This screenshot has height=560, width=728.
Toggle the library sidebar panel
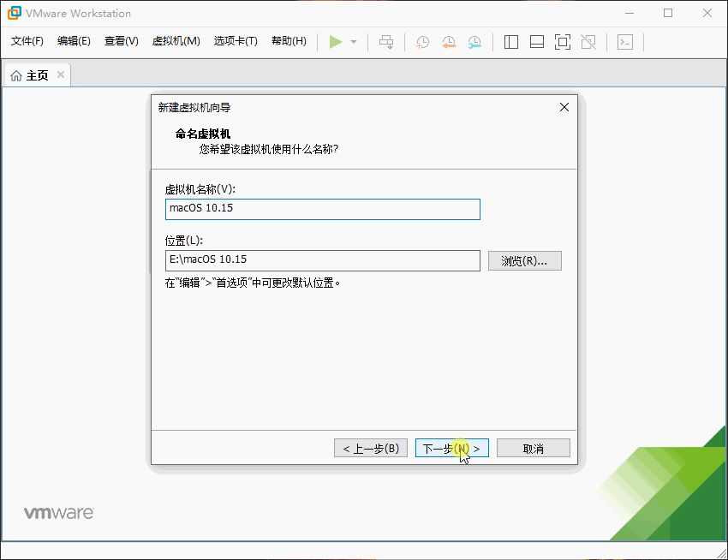pos(511,41)
